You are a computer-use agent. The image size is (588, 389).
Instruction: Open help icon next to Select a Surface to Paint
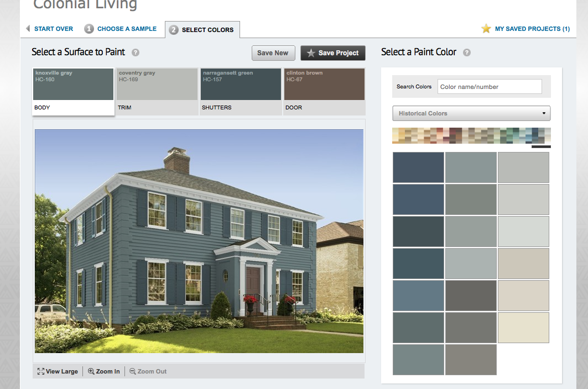click(x=136, y=52)
